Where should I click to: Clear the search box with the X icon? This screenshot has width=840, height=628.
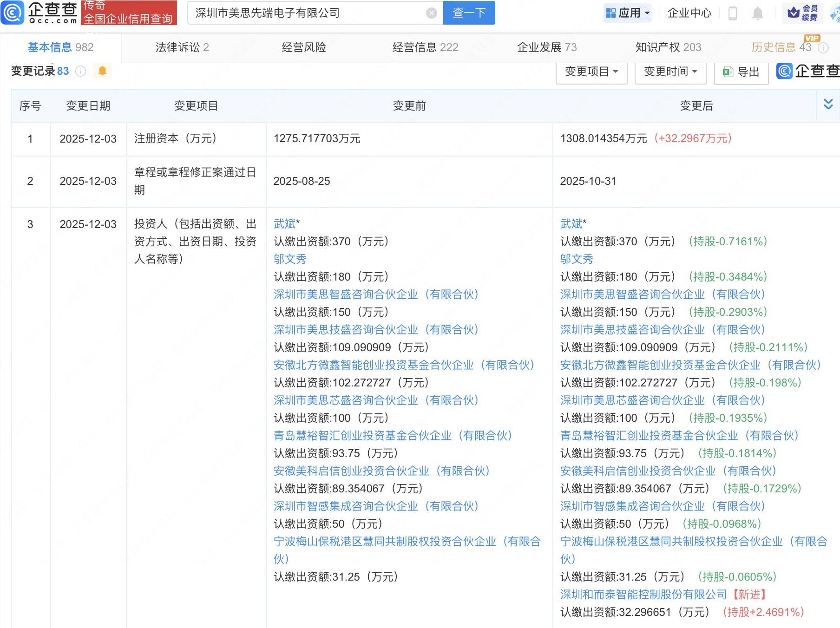(x=431, y=13)
